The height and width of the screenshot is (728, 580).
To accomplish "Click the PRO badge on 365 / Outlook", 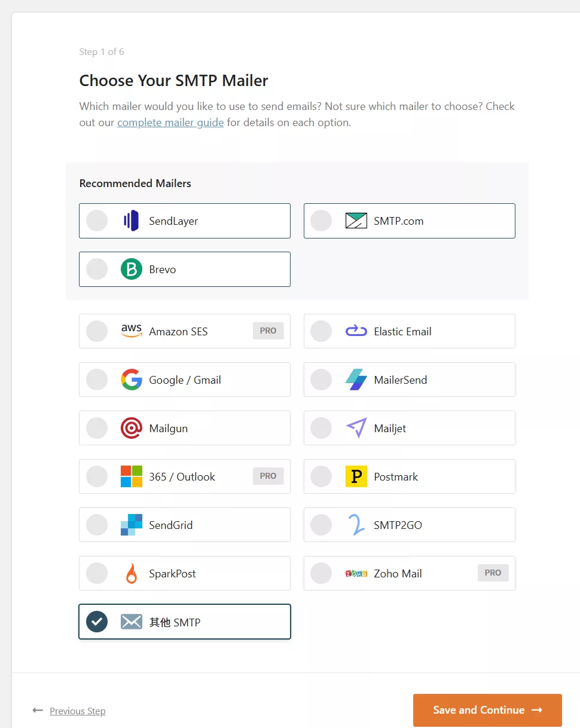I will click(268, 476).
